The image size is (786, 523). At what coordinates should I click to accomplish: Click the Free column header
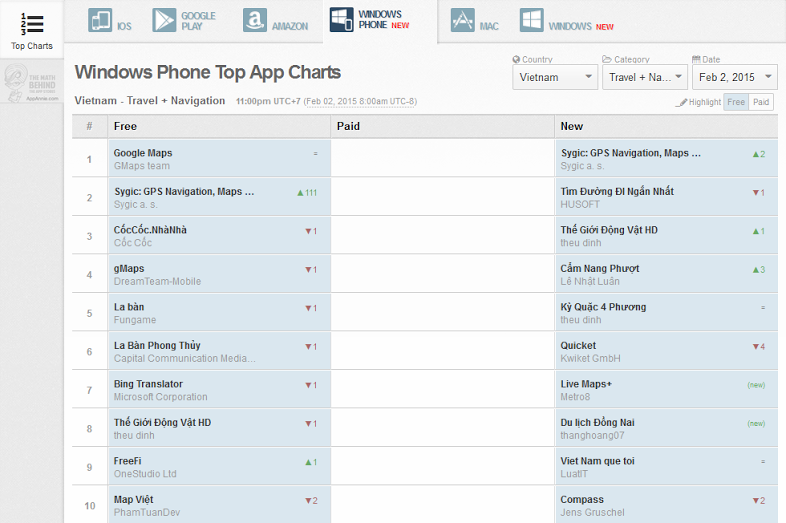tap(219, 126)
